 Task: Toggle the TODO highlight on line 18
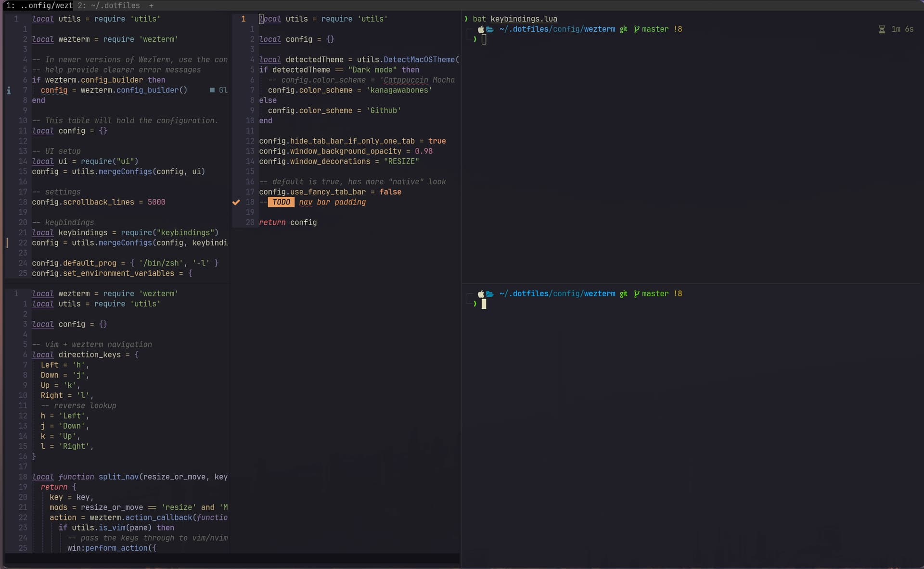(x=282, y=202)
